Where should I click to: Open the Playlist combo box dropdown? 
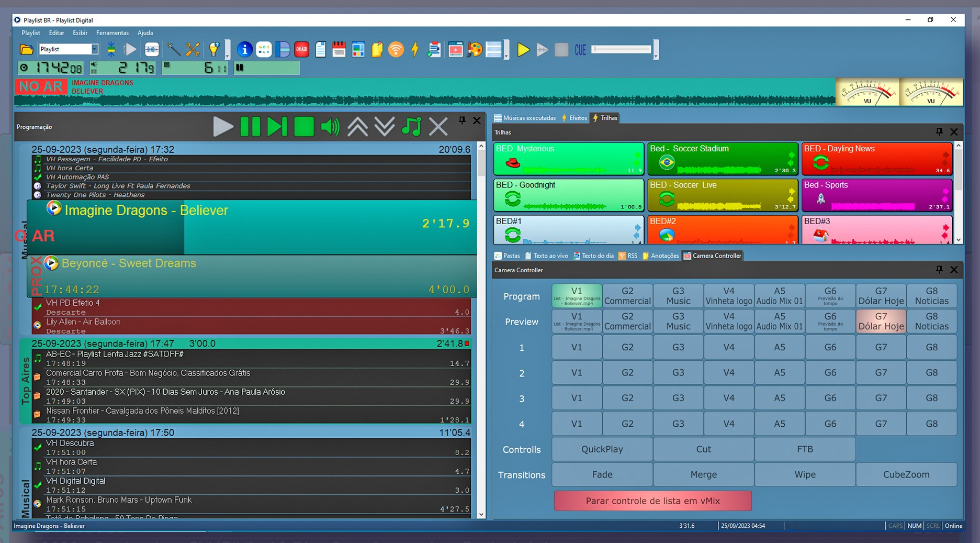[95, 49]
